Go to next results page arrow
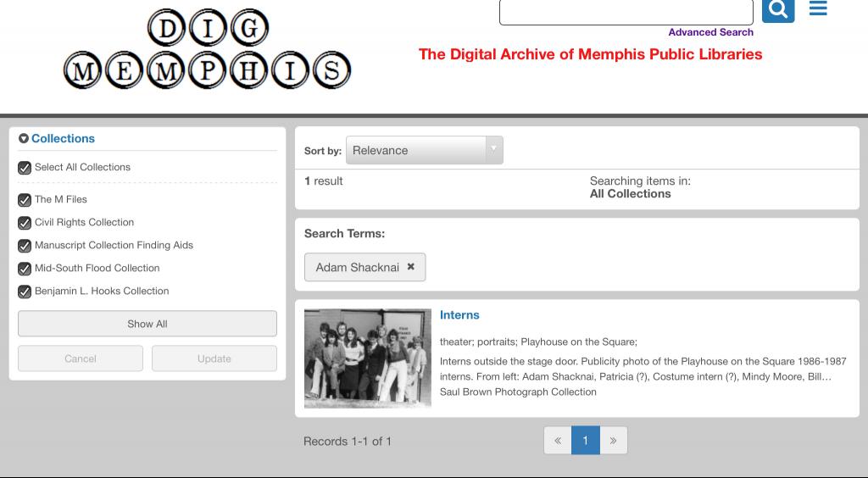Viewport: 868px width, 478px height. pyautogui.click(x=613, y=441)
